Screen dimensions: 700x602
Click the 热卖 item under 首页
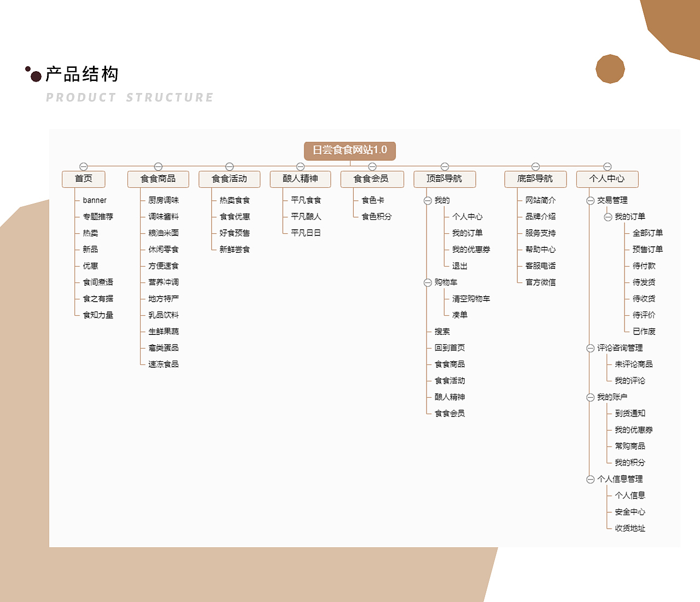tap(90, 233)
